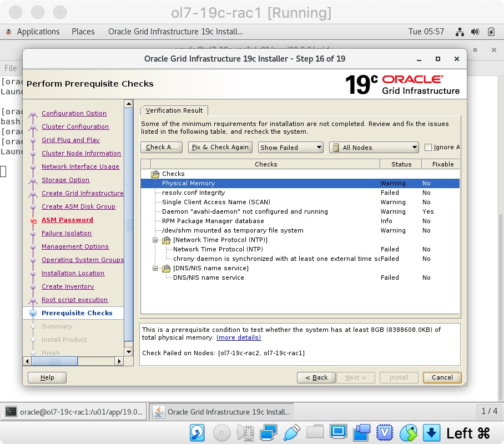Click the Applications menu foot icon
This screenshot has height=444, width=504.
point(9,32)
